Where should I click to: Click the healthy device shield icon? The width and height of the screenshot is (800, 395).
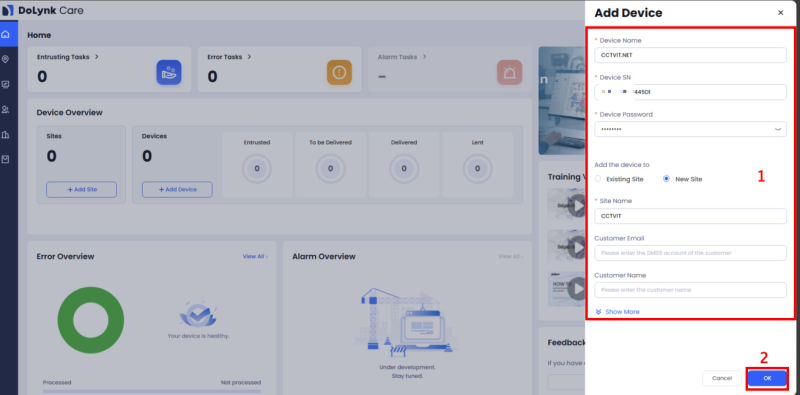[x=198, y=315]
